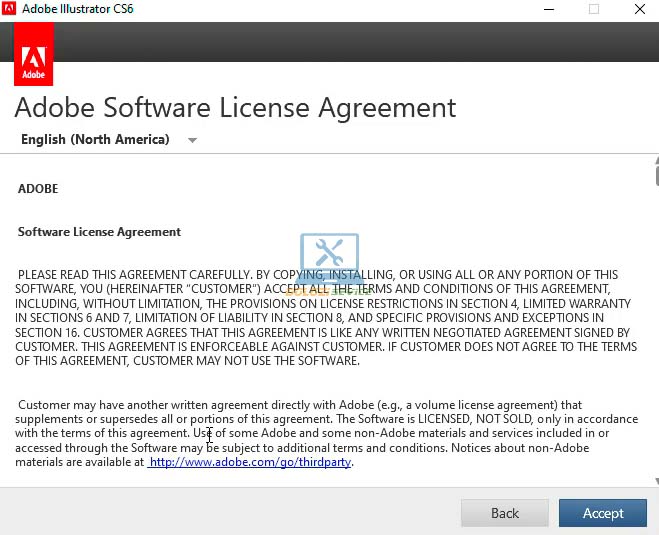This screenshot has width=659, height=535.
Task: Click the dark header banner beside Adobe logo
Action: (350, 40)
